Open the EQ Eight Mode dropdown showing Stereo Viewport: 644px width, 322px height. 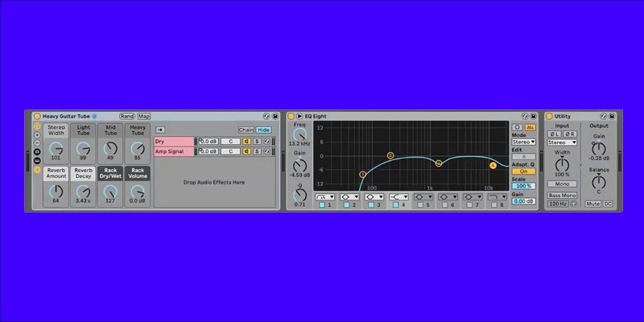(524, 142)
